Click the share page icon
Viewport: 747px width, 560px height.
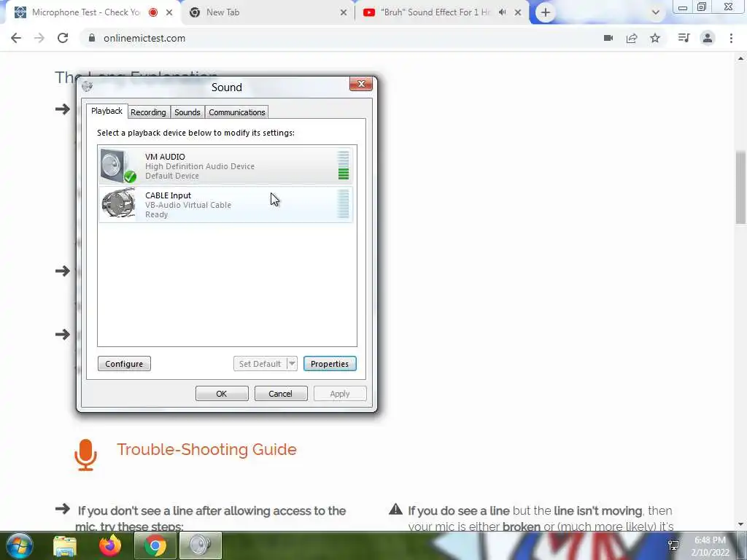tap(632, 38)
